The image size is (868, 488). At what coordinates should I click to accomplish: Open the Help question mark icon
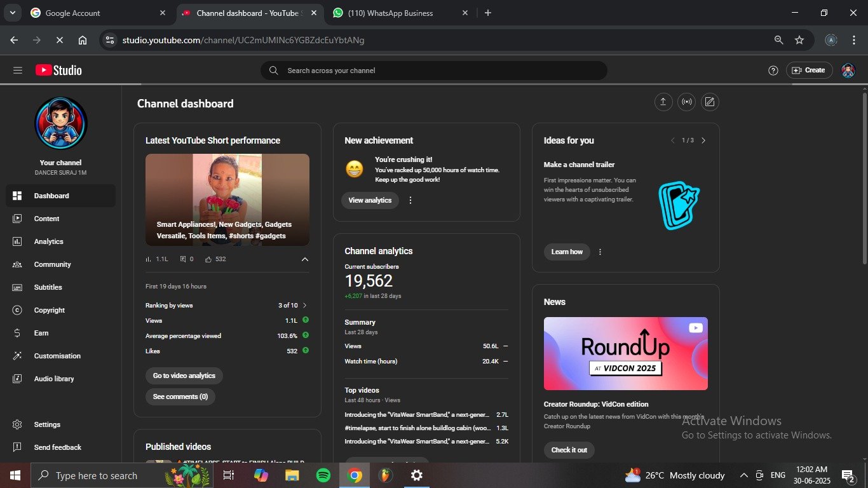[773, 71]
